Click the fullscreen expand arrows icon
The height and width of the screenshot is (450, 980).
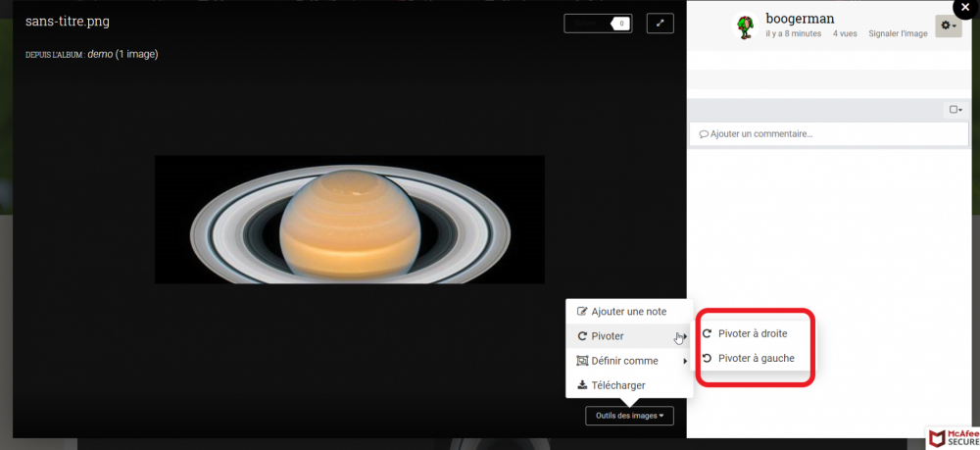[x=660, y=24]
